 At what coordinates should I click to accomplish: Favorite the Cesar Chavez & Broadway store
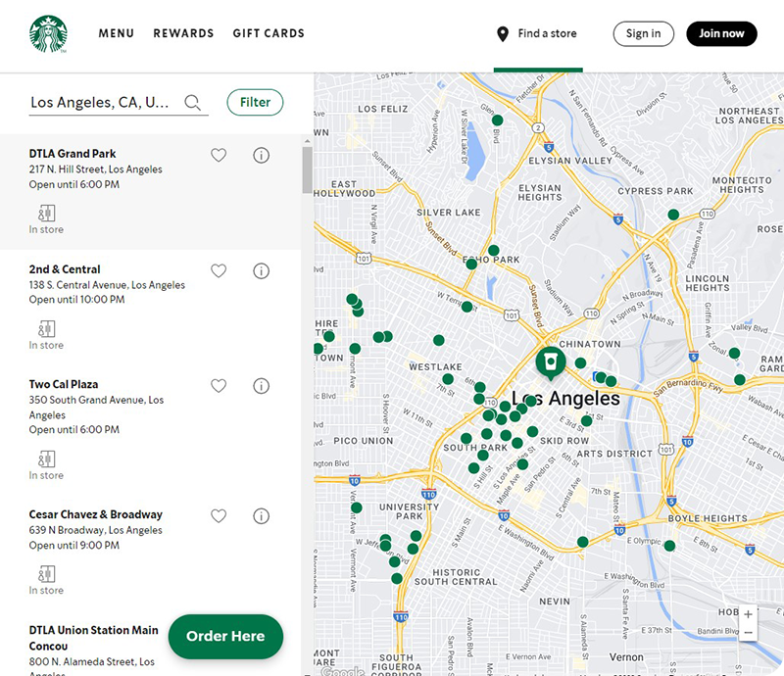[219, 516]
